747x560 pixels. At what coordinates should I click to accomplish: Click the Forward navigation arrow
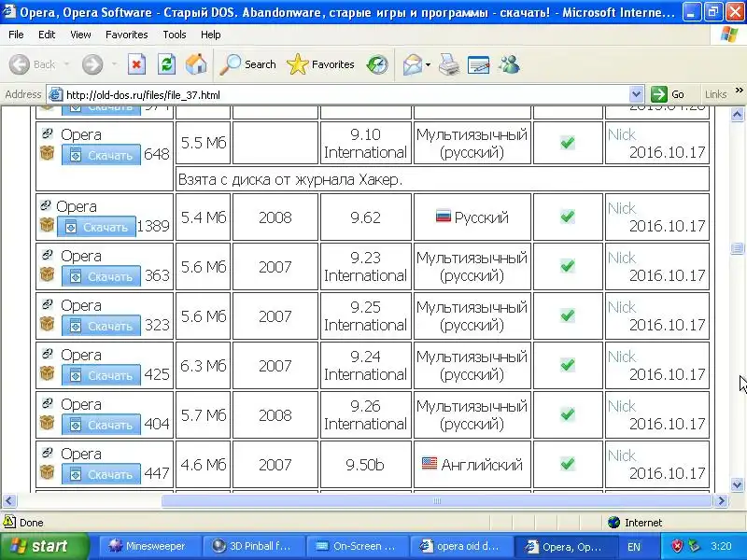coord(92,64)
